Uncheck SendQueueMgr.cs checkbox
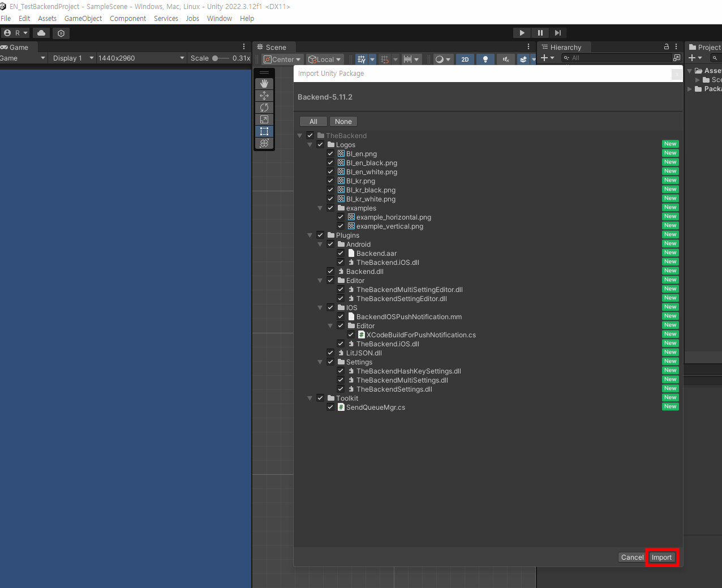This screenshot has height=588, width=722. click(x=330, y=407)
